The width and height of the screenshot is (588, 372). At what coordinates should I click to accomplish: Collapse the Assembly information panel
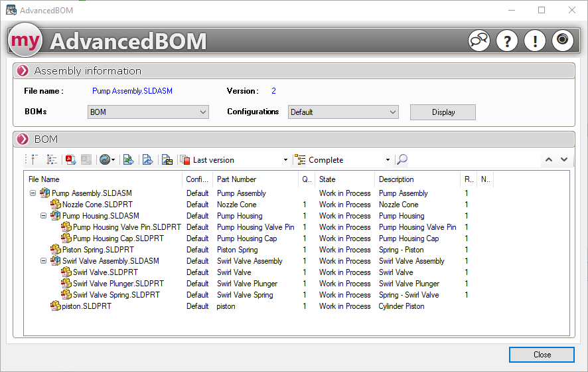pyautogui.click(x=23, y=71)
